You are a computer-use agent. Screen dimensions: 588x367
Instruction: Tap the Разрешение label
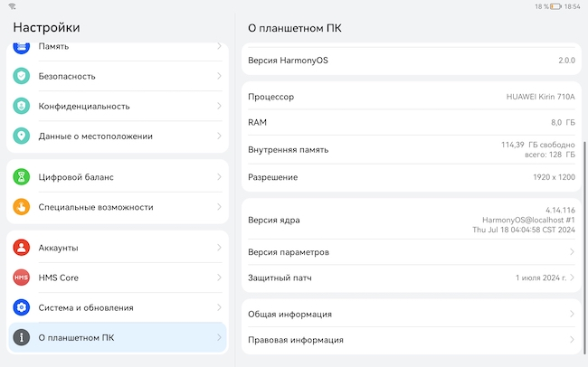[x=272, y=177]
